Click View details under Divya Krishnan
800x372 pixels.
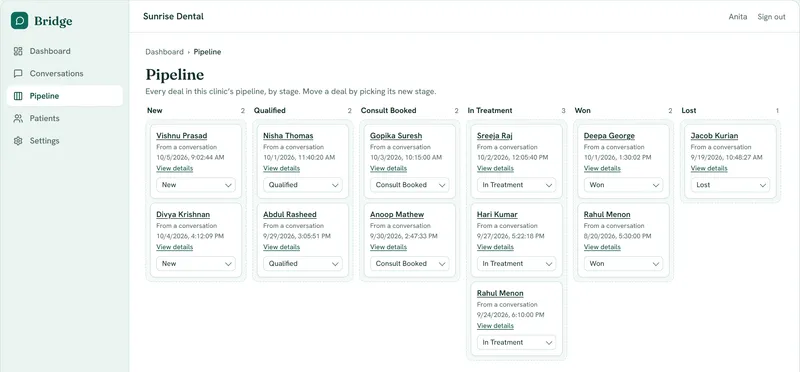click(x=174, y=247)
